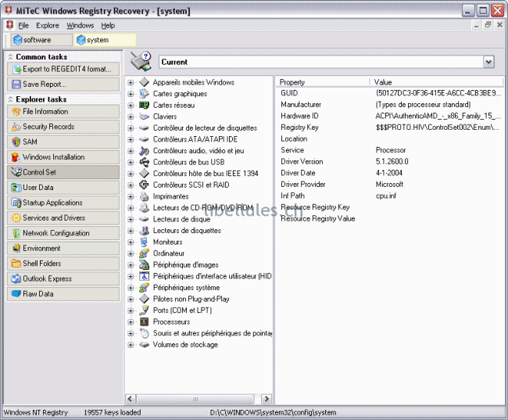The width and height of the screenshot is (508, 420).
Task: Click the Ports (COM et LPT) icon
Action: coord(144,311)
